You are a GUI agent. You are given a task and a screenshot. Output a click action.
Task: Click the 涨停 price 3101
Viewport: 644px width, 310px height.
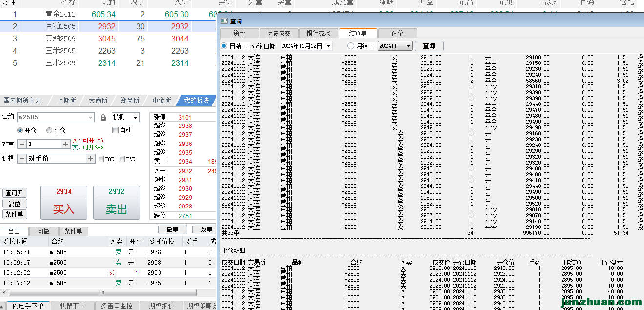click(x=185, y=117)
